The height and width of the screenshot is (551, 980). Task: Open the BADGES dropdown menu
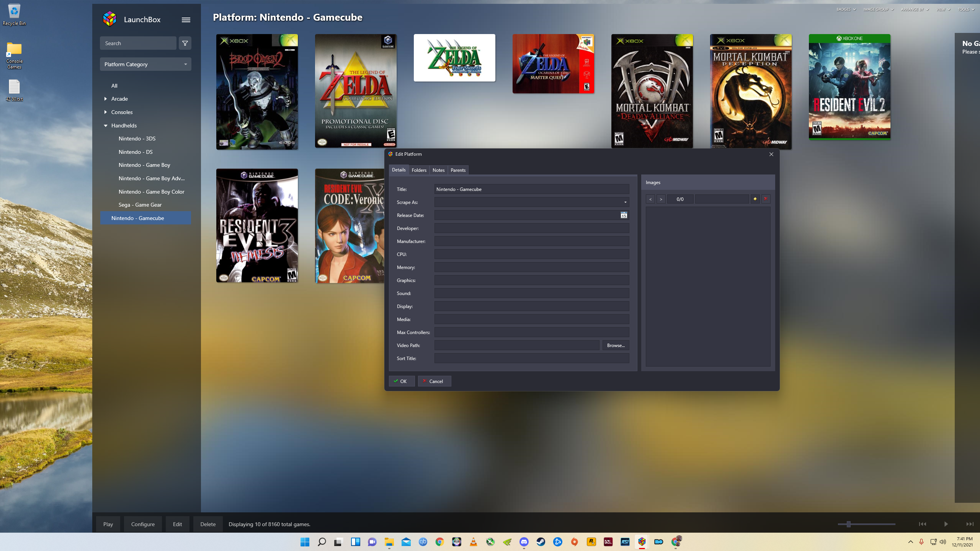846,10
